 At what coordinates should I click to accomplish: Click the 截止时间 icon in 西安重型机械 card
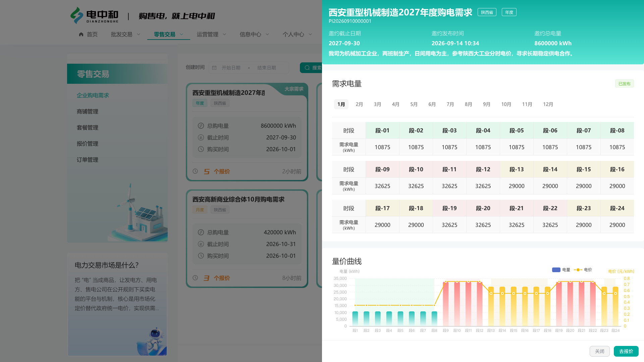pos(201,137)
